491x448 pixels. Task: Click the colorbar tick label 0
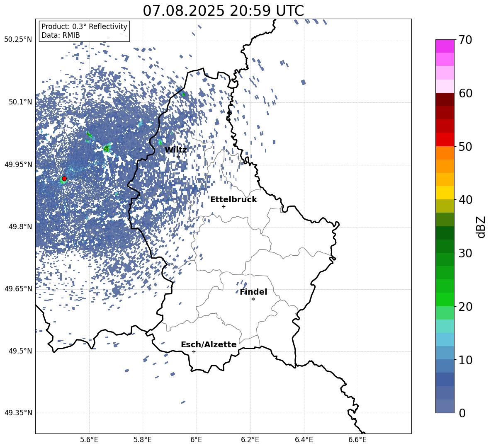pyautogui.click(x=462, y=413)
